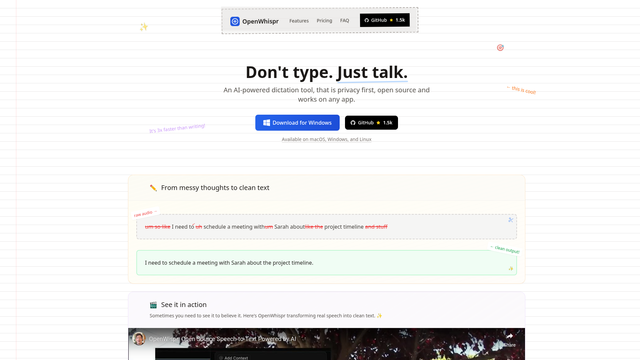Click the scissors icon in raw audio box
The image size is (640, 360).
(x=511, y=220)
